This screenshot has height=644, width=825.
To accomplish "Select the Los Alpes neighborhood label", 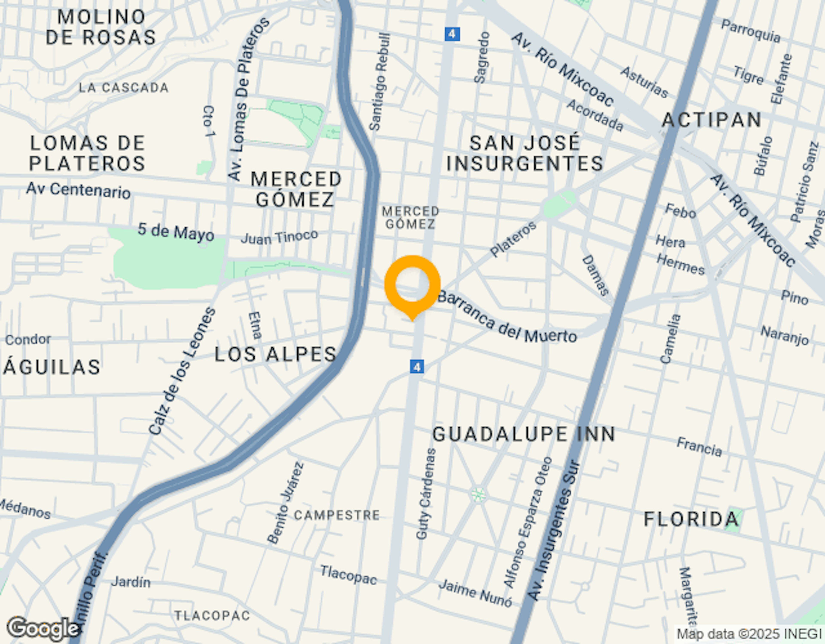I will point(275,354).
